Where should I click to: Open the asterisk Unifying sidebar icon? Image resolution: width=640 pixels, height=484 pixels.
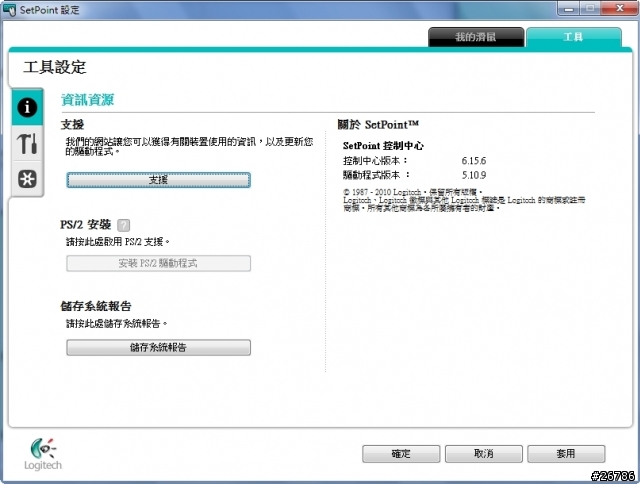click(27, 179)
